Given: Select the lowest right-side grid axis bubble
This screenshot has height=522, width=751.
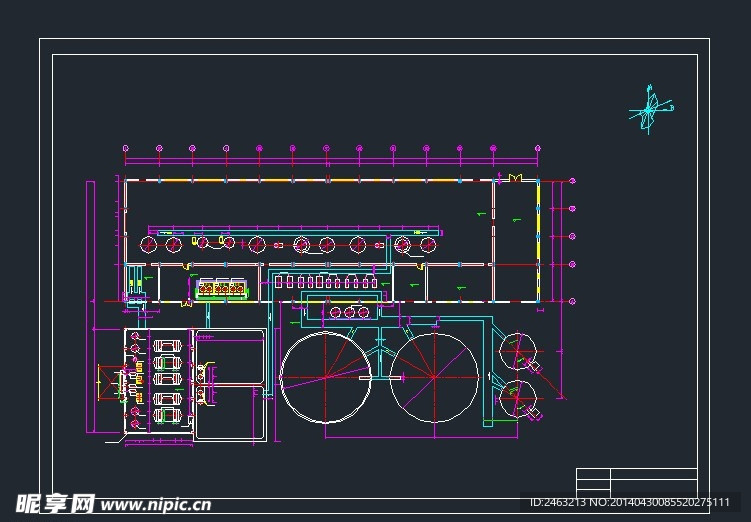Looking at the screenshot, I should (x=571, y=301).
